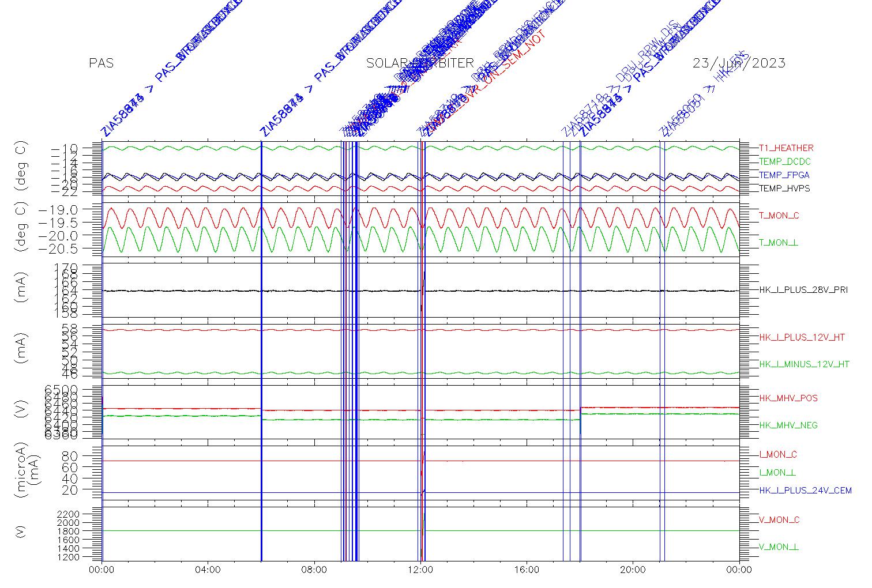
Task: Select the V_MON_L legend label
Action: pyautogui.click(x=779, y=547)
